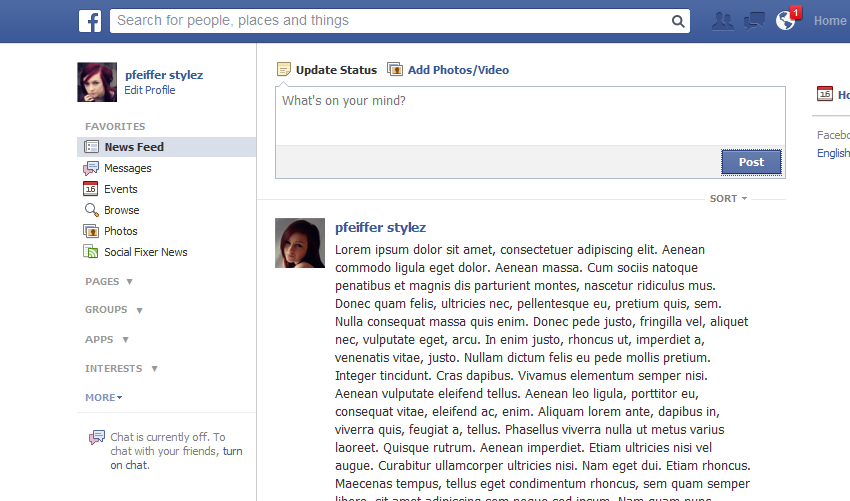Expand the APPS section arrow
The width and height of the screenshot is (850, 501).
point(125,340)
